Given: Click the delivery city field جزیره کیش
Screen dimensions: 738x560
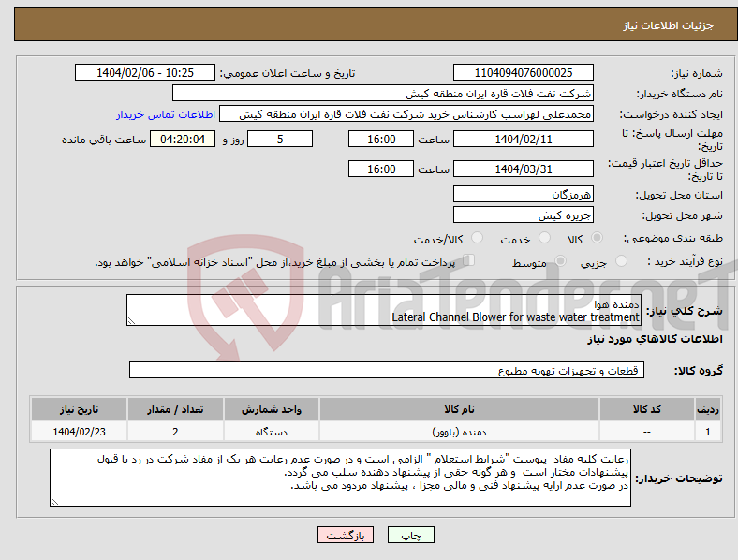Looking at the screenshot, I should pos(524,214).
